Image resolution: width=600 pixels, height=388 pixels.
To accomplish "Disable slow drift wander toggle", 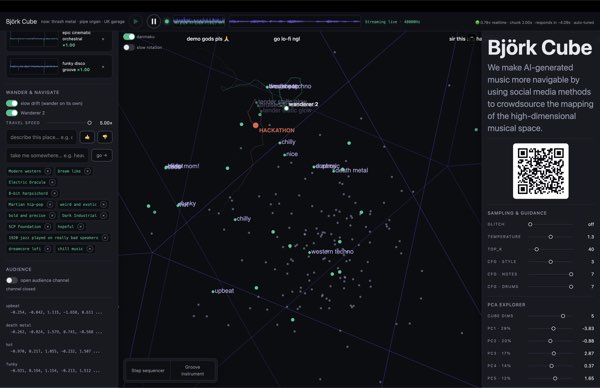I will click(12, 103).
